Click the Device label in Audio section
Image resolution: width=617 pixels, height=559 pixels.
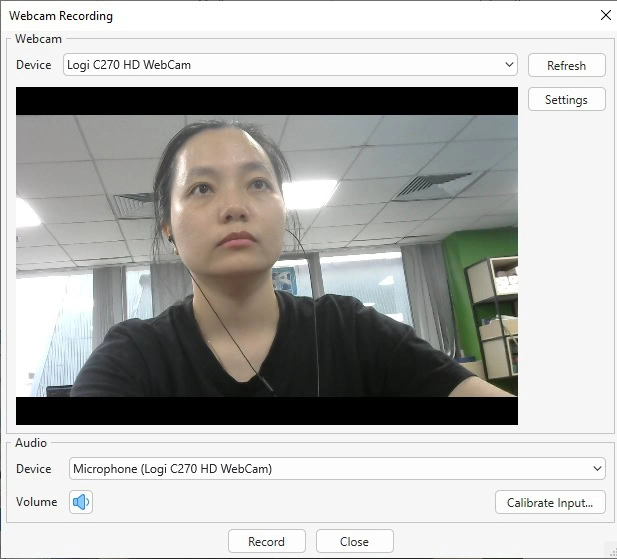click(33, 468)
